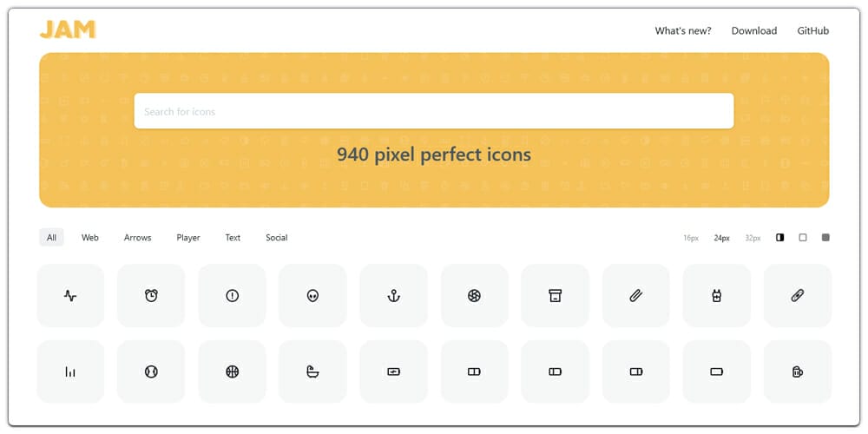Toggle the half-filled icon style
Screen dimensions: 868x434
coord(780,238)
